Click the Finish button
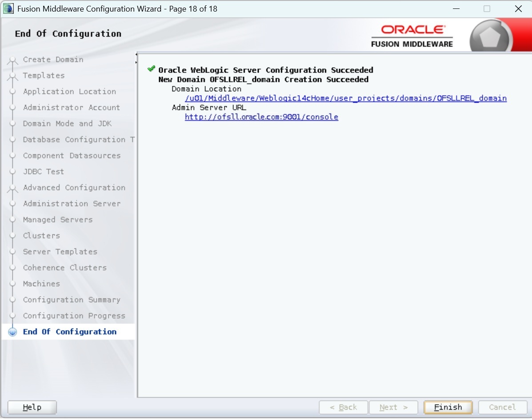Viewport: 532px width, 420px height. click(x=448, y=407)
